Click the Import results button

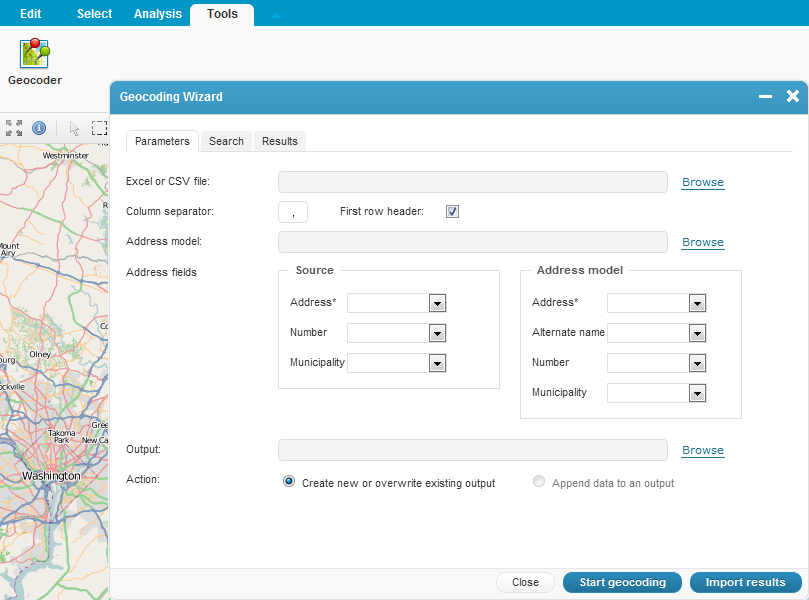point(745,582)
